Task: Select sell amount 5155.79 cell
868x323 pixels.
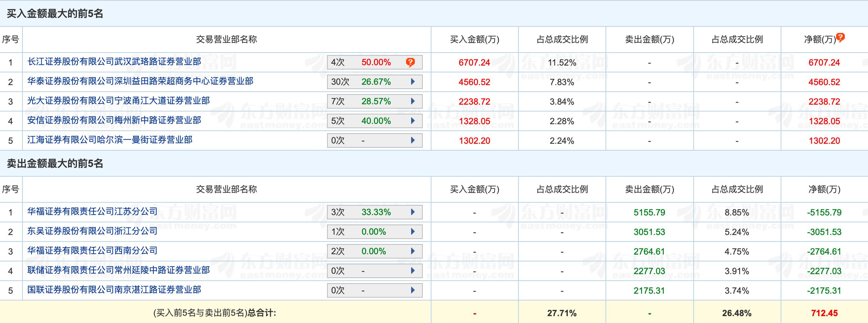Action: tap(649, 213)
